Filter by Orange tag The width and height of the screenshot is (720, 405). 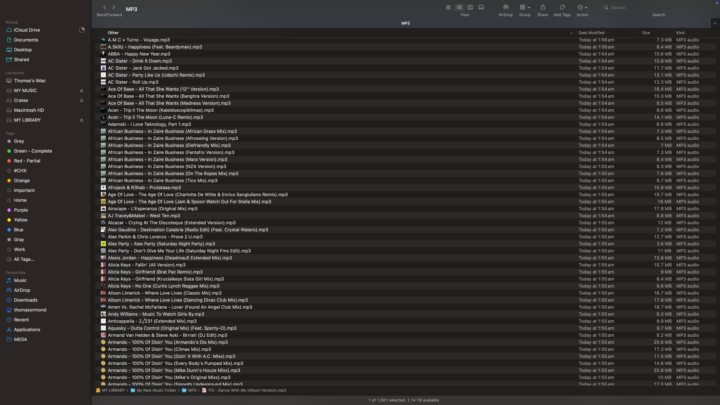[x=22, y=180]
